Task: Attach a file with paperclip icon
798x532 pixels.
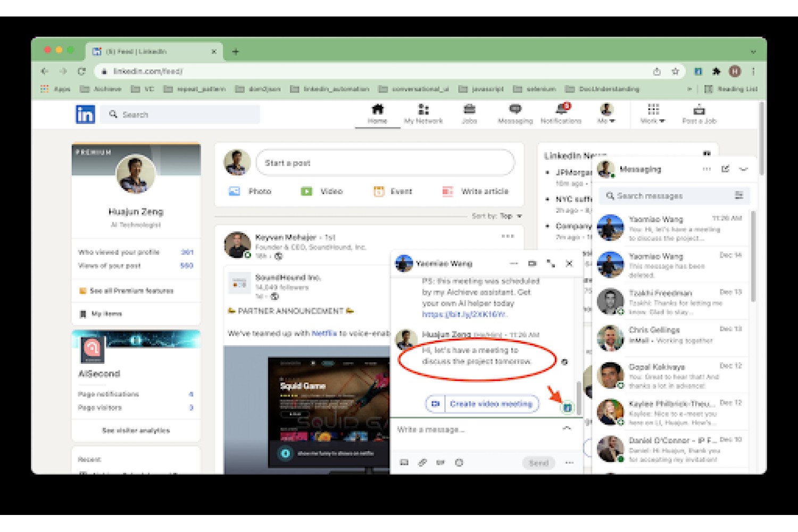Action: click(x=422, y=462)
